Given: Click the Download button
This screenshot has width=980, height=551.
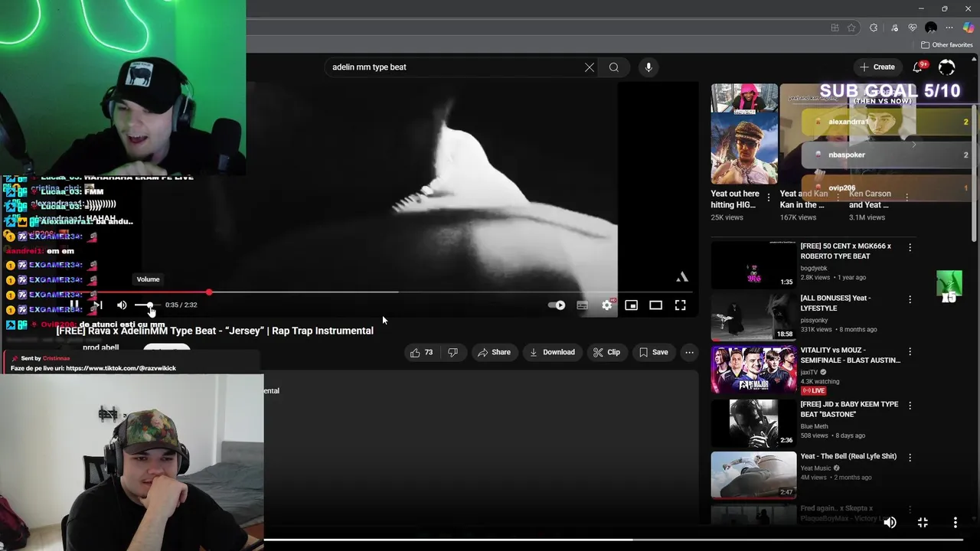Looking at the screenshot, I should [552, 352].
